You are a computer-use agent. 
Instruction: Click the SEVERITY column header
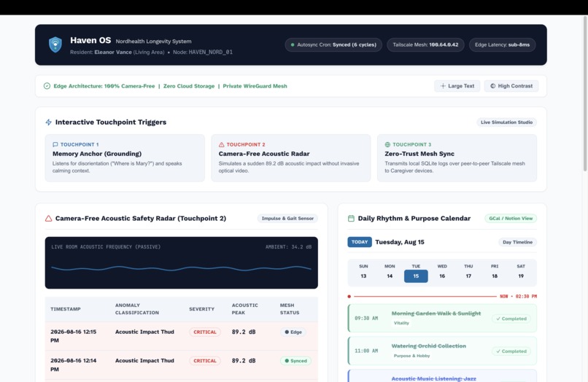(202, 309)
